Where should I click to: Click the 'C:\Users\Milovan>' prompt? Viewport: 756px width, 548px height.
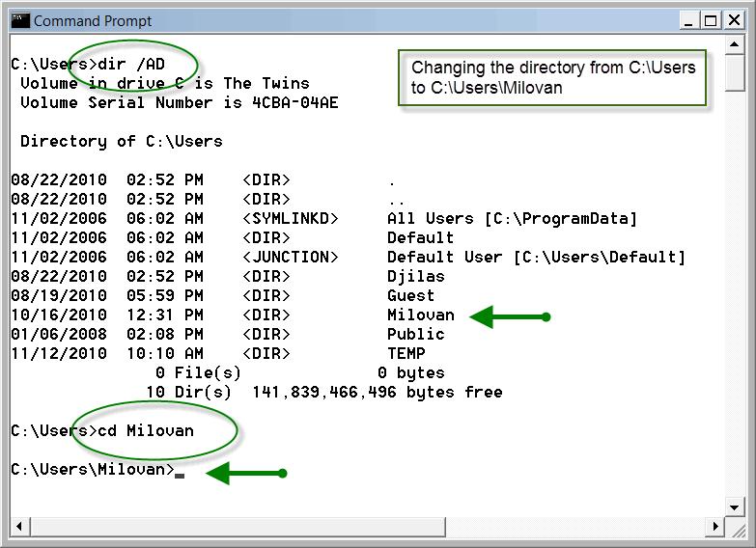93,469
